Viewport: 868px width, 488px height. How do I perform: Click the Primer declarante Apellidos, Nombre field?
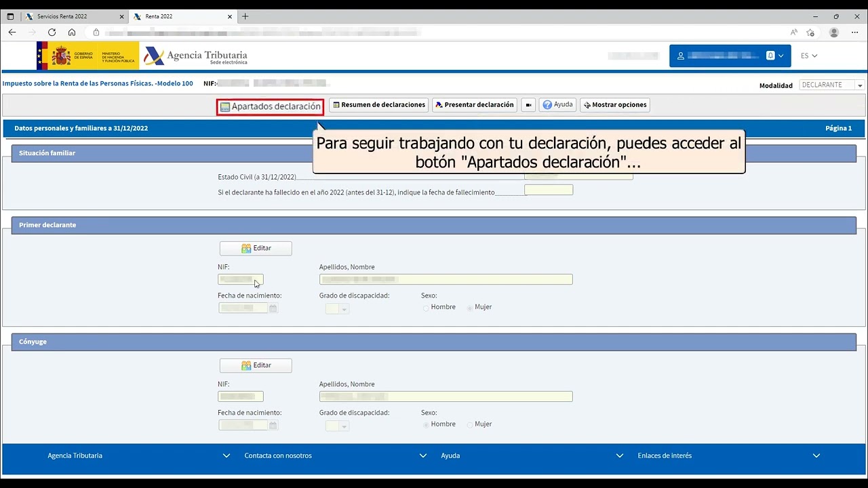click(x=446, y=279)
